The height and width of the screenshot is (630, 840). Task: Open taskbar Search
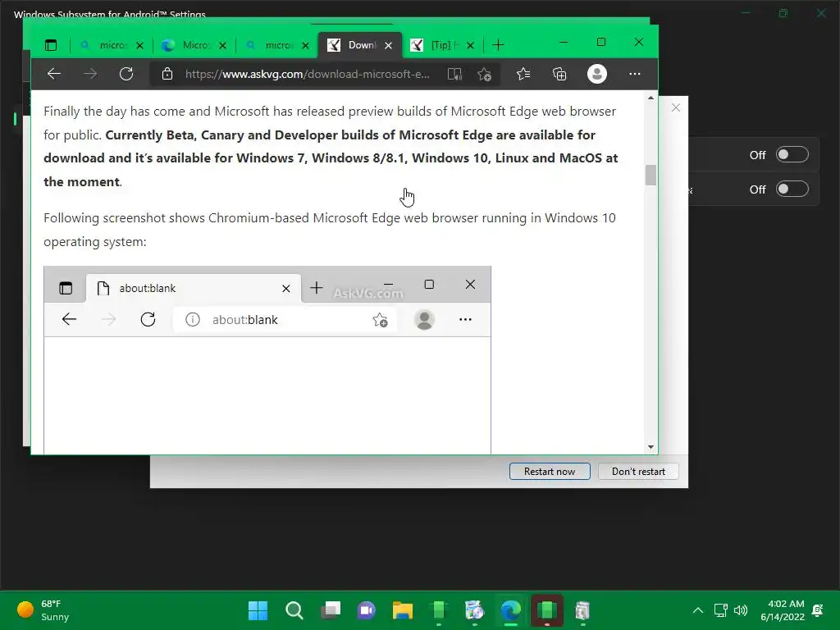294,610
